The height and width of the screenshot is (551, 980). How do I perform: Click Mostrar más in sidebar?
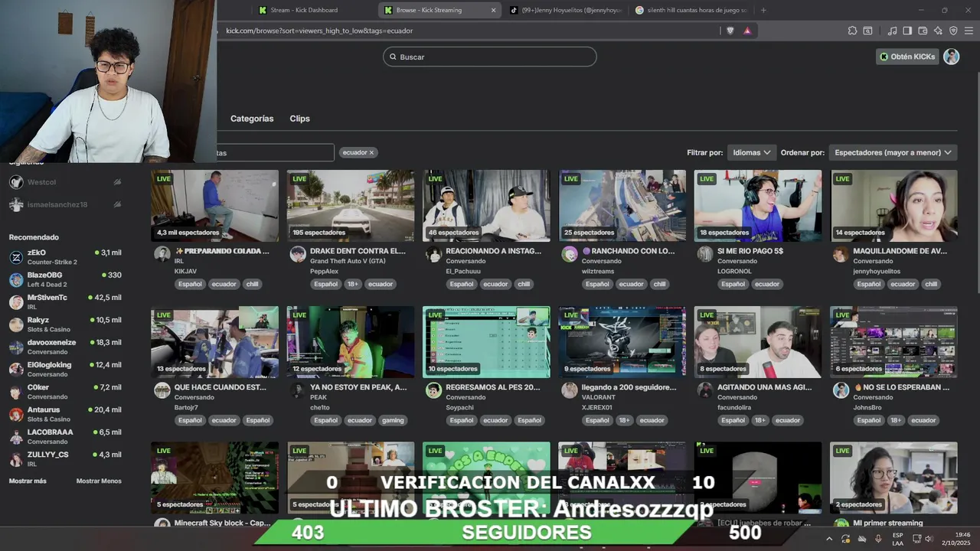[x=28, y=481]
